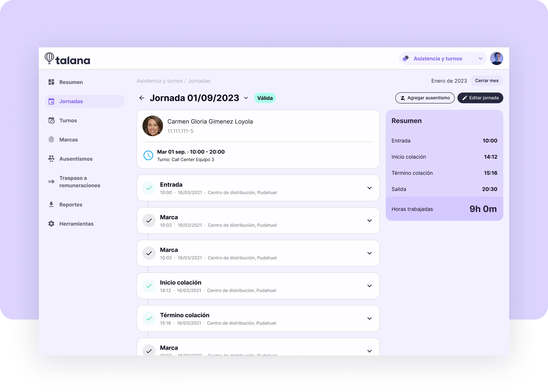Click the Reportes download icon

[x=51, y=204]
